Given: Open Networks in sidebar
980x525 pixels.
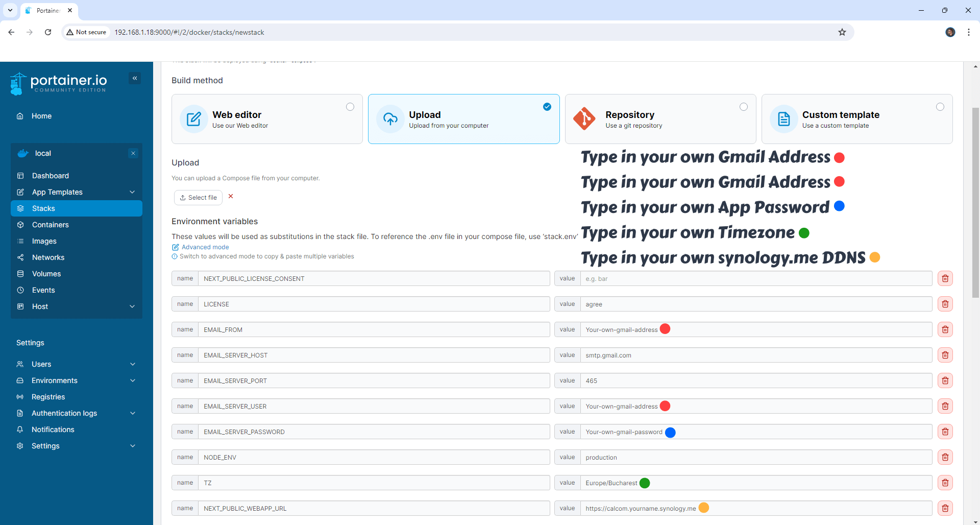Looking at the screenshot, I should coord(77,257).
